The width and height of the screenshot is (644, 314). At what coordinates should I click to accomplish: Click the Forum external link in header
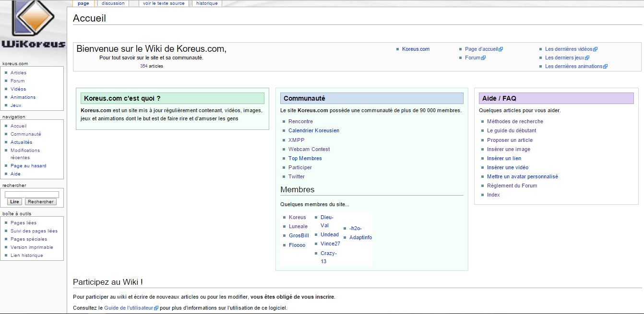tap(473, 58)
